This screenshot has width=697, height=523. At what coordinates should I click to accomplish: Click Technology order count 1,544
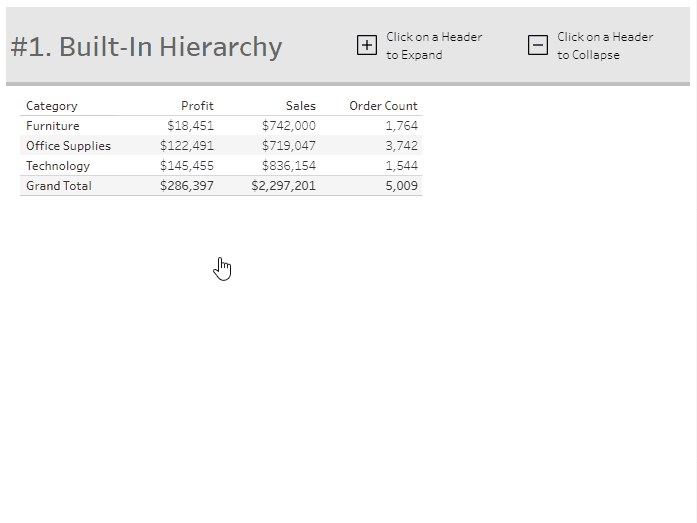pos(401,166)
